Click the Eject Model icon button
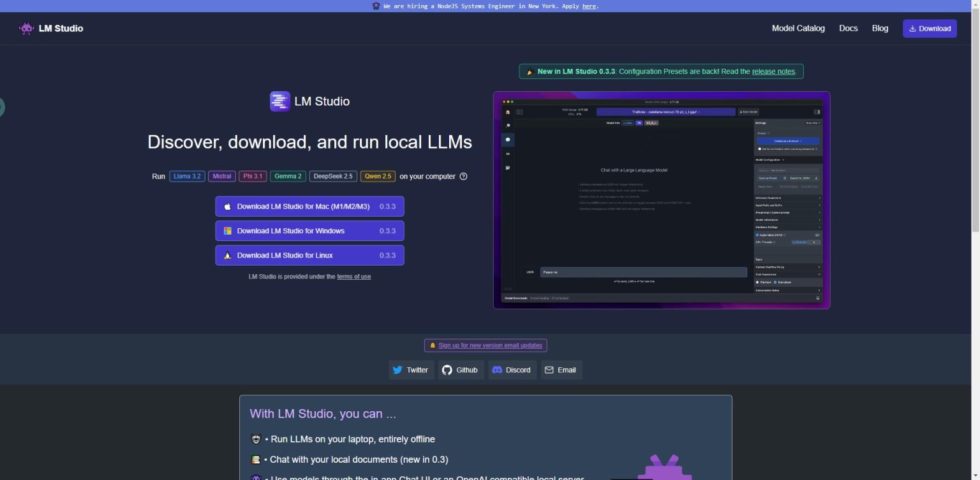Viewport: 980px width, 480px height. 748,112
